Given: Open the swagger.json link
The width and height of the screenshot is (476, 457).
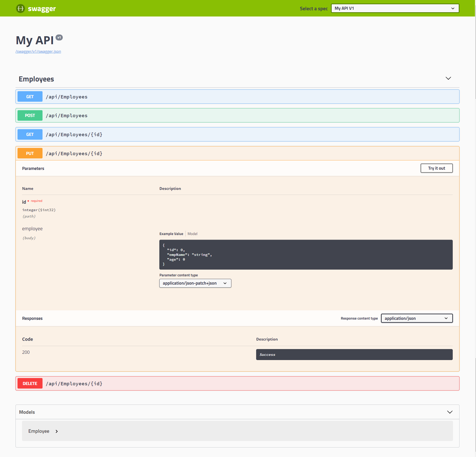Looking at the screenshot, I should [x=38, y=51].
